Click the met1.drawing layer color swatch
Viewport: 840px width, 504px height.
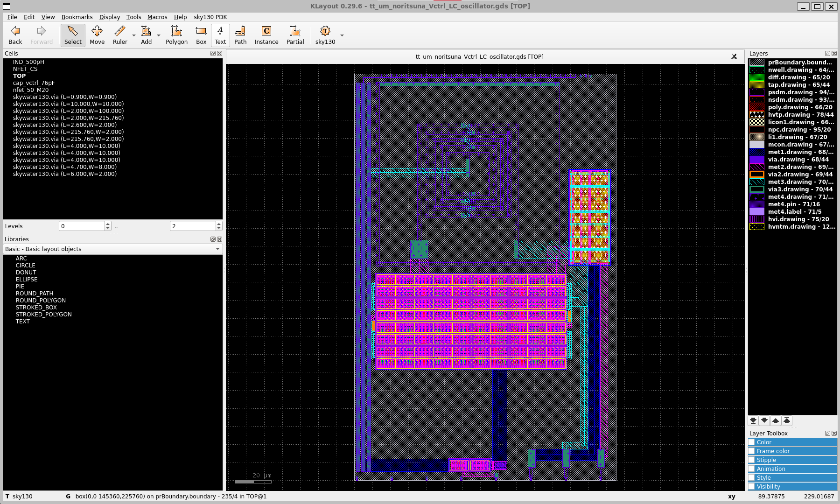coord(756,152)
